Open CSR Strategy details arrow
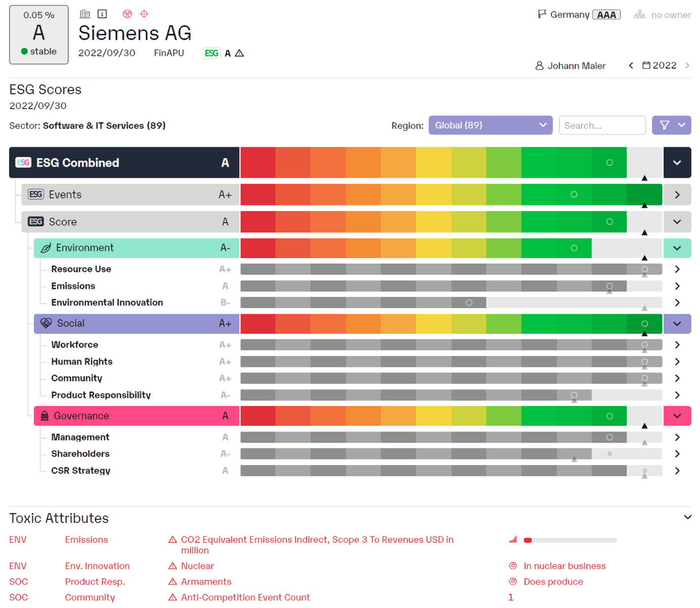The height and width of the screenshot is (608, 700). 677,471
